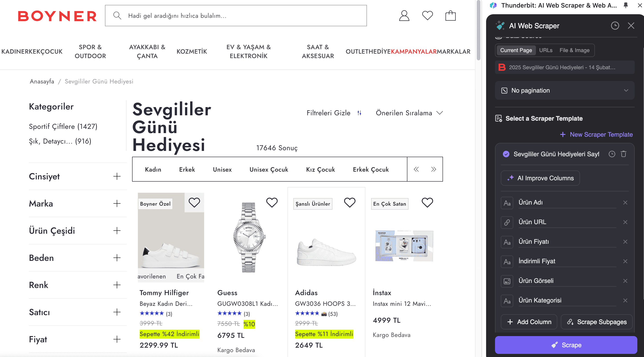Open favorites heart icon in header
Viewport: 644px width, 357px height.
(x=427, y=16)
